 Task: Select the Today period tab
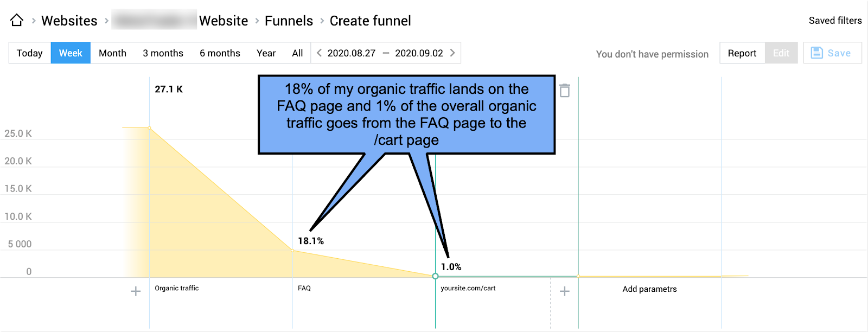(30, 53)
